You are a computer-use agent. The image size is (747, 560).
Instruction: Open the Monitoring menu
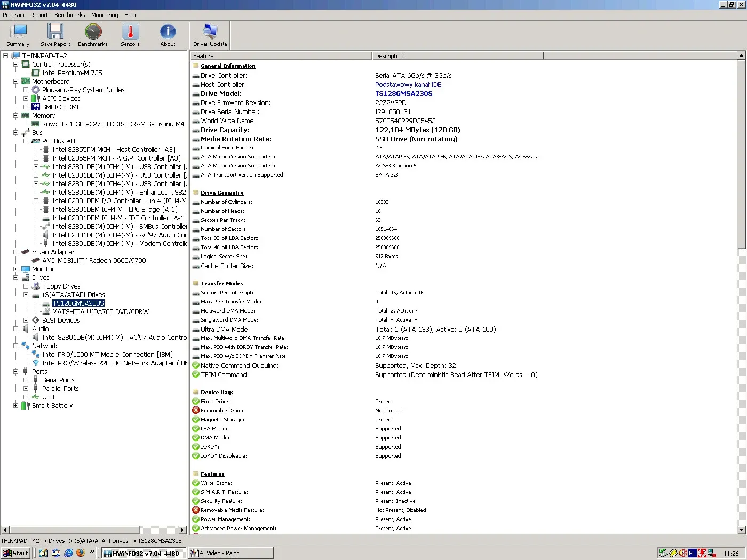point(105,15)
